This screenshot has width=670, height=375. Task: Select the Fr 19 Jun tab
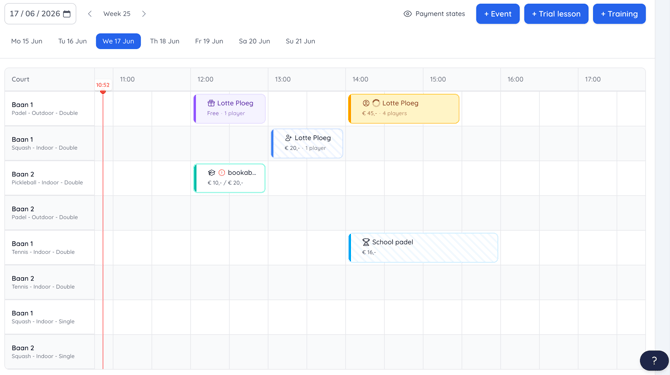(x=209, y=41)
